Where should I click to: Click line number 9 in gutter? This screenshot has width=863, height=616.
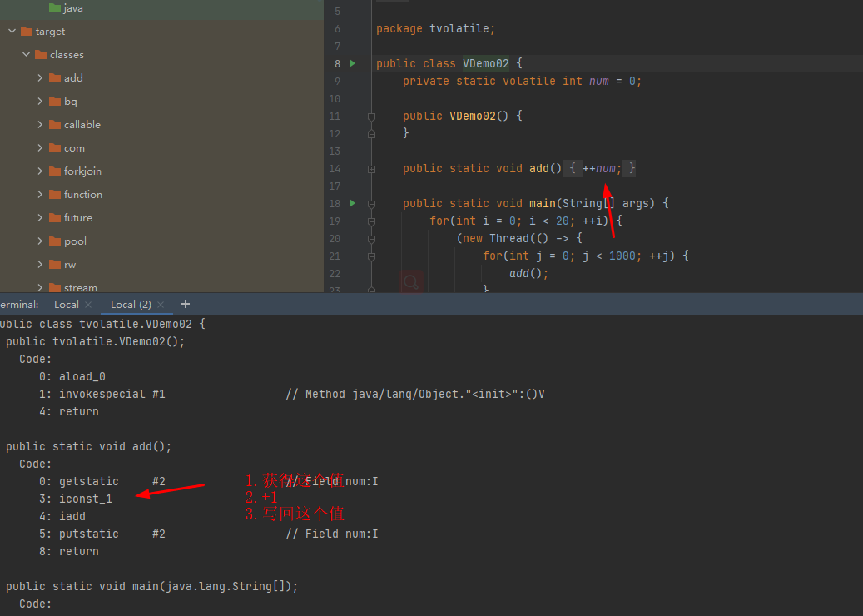pyautogui.click(x=337, y=81)
